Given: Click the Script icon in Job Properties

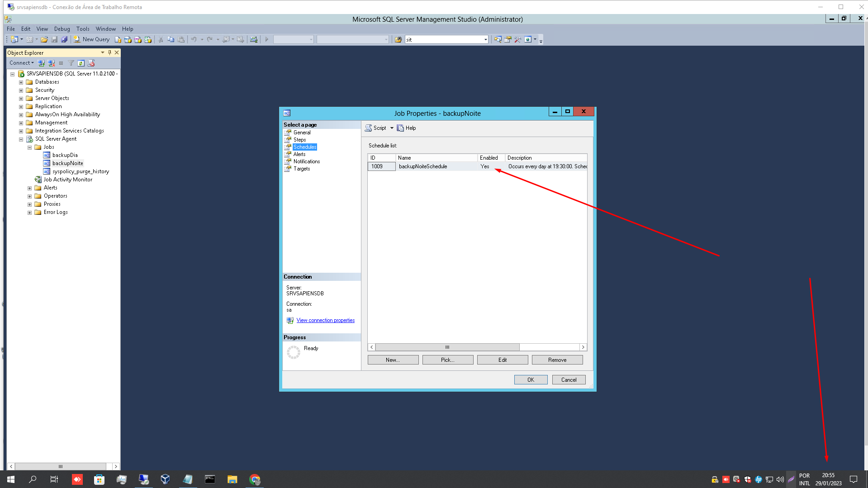Looking at the screenshot, I should point(369,128).
